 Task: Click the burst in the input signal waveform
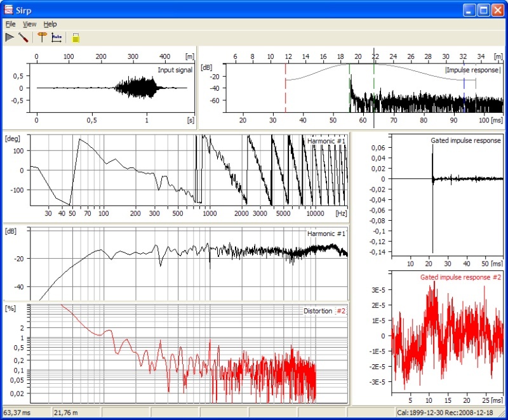[137, 88]
